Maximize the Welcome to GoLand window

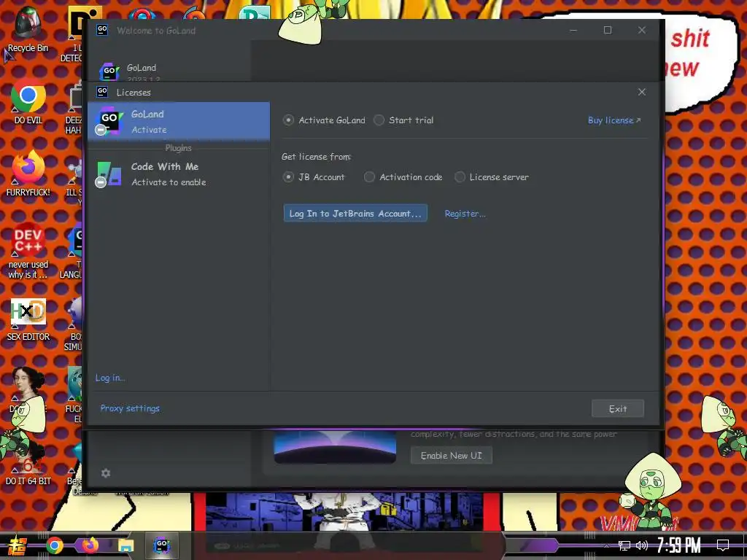tap(608, 30)
